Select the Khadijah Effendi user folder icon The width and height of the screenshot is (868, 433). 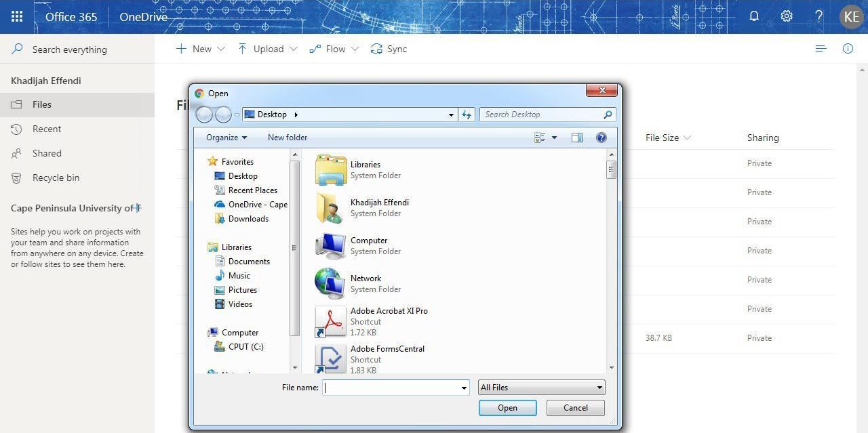pyautogui.click(x=331, y=207)
